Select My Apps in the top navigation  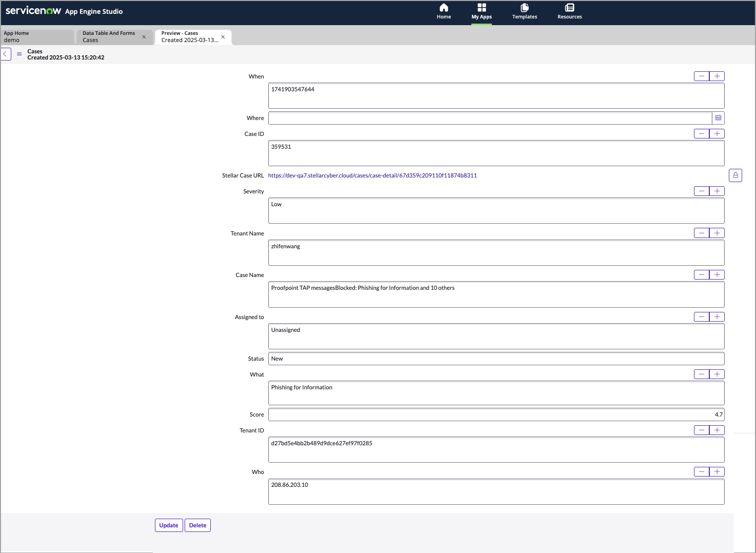click(x=481, y=11)
